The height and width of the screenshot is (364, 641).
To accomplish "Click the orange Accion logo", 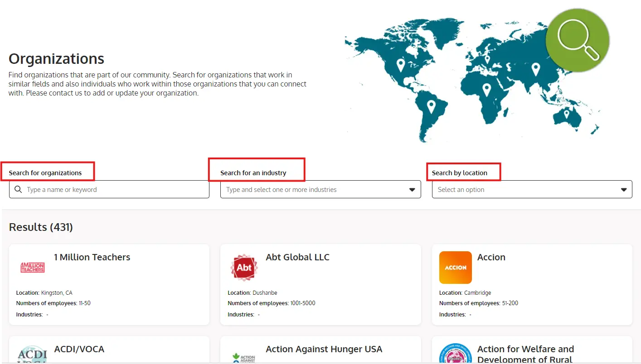I will pos(456,268).
